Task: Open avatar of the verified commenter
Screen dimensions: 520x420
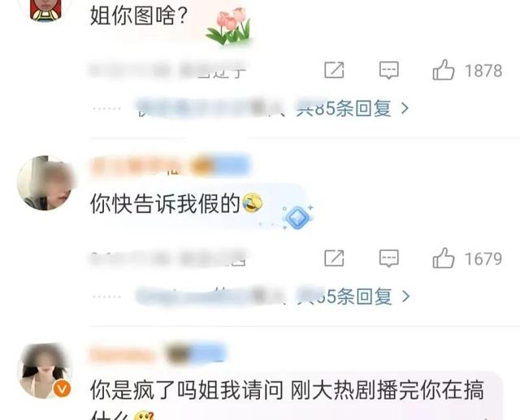Action: [x=45, y=370]
